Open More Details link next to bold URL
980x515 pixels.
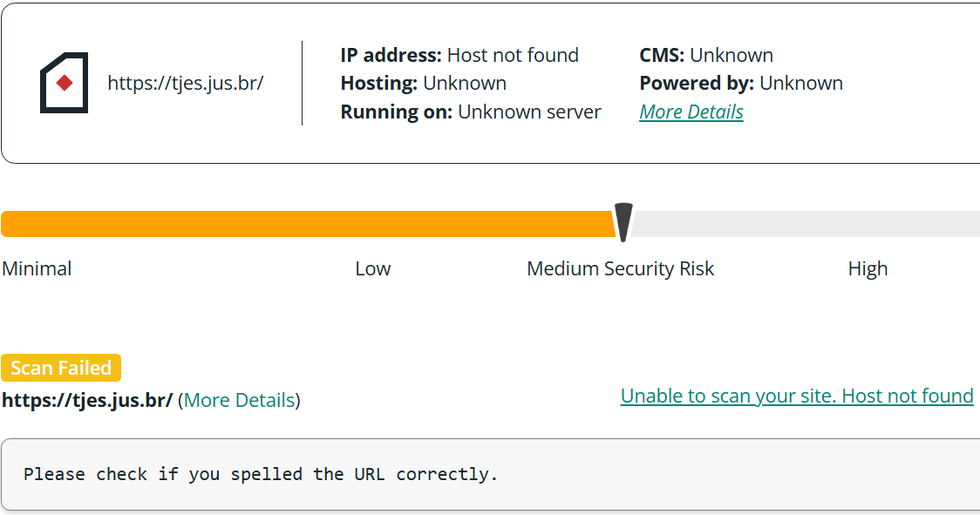(x=240, y=400)
